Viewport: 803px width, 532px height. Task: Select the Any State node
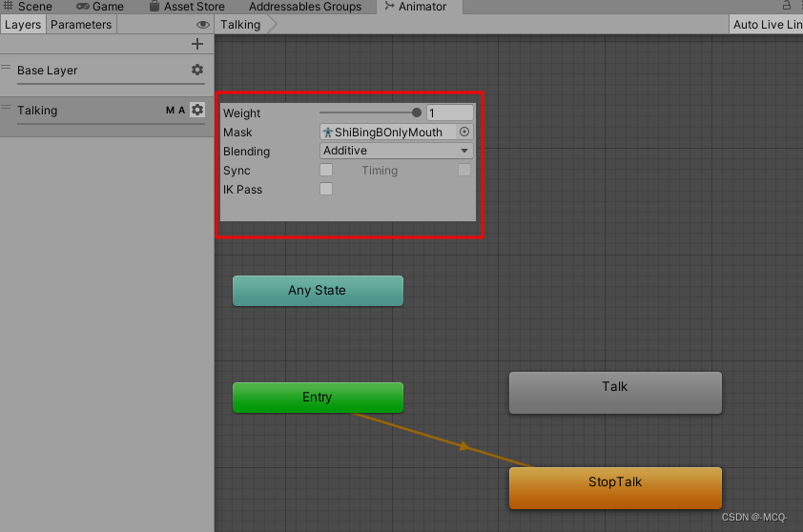(x=318, y=291)
